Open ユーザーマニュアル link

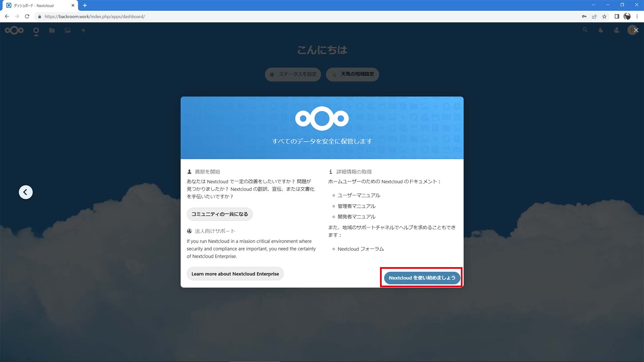pyautogui.click(x=359, y=195)
